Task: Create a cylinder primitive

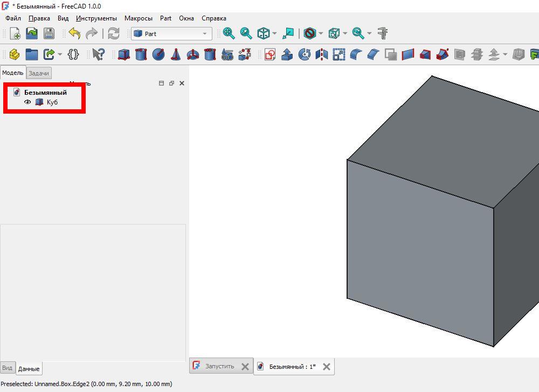Action: (x=141, y=54)
